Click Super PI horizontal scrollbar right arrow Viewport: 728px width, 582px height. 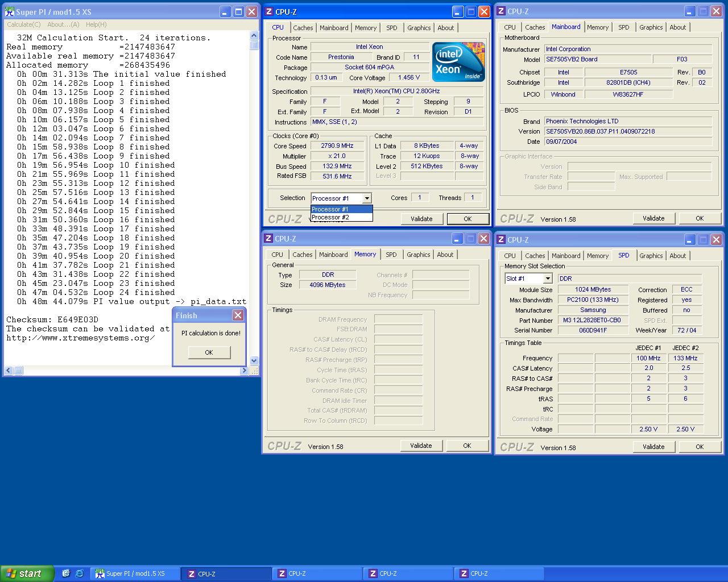[244, 371]
